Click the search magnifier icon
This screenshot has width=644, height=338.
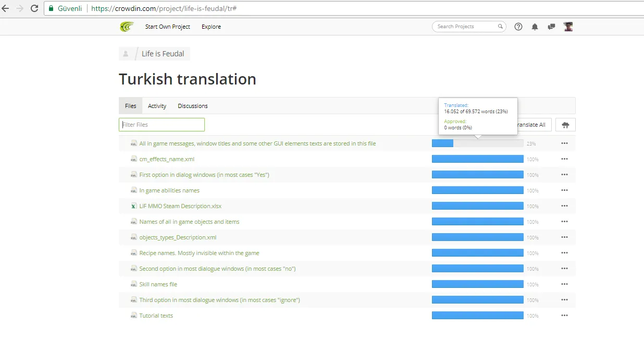click(500, 27)
